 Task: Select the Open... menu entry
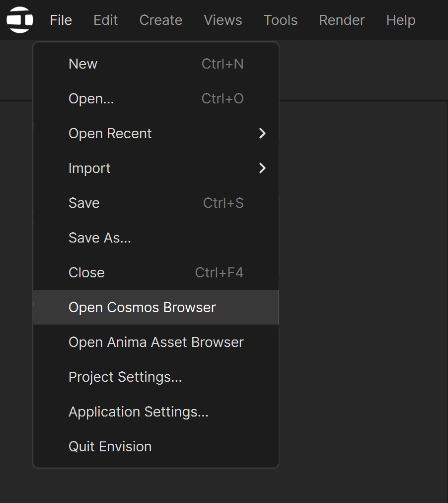click(156, 98)
